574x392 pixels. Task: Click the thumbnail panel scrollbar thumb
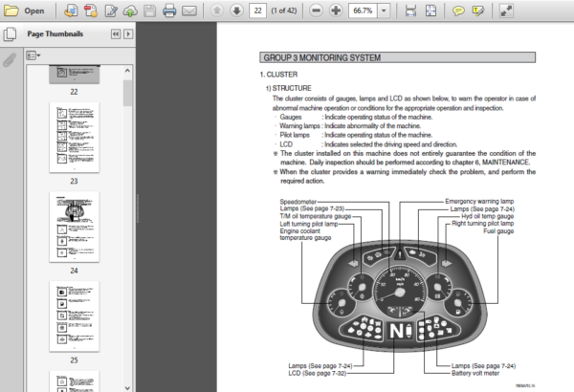tap(127, 93)
